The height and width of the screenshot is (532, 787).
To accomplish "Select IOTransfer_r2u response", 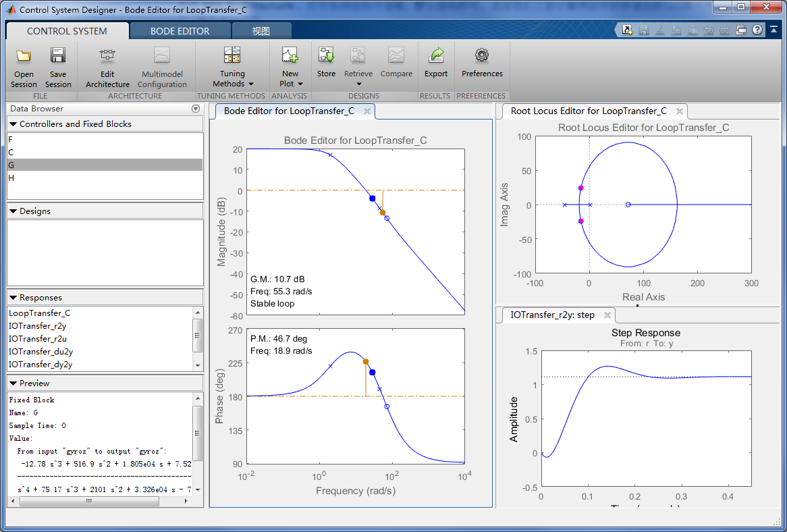I will click(x=101, y=339).
